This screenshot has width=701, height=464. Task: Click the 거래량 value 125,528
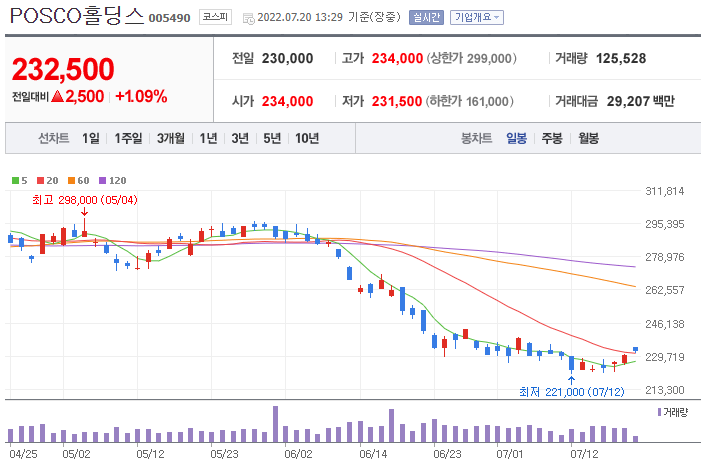tap(621, 59)
